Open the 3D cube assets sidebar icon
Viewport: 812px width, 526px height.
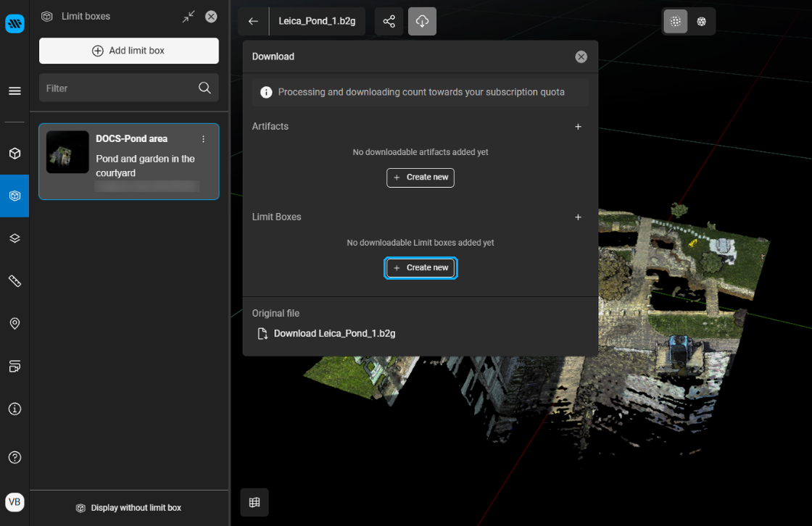(14, 154)
